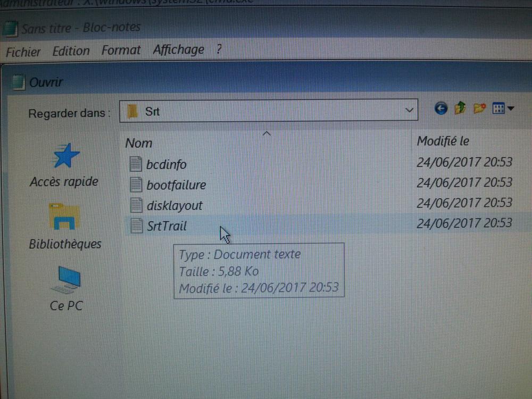Open the Fichier menu

click(23, 52)
